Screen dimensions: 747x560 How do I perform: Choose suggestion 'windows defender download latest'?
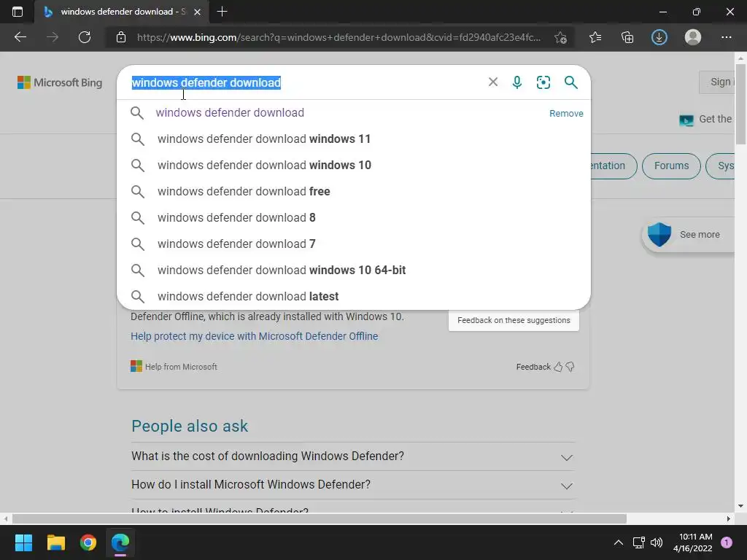pos(354,296)
